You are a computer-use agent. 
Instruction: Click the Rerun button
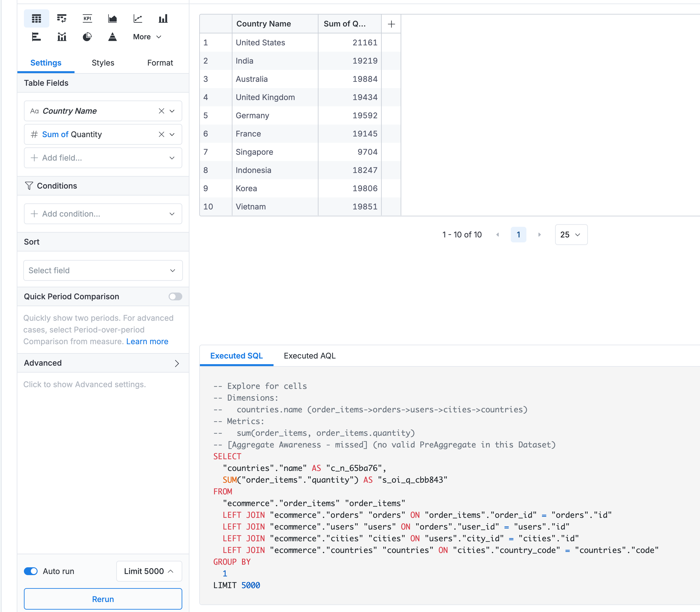[103, 599]
